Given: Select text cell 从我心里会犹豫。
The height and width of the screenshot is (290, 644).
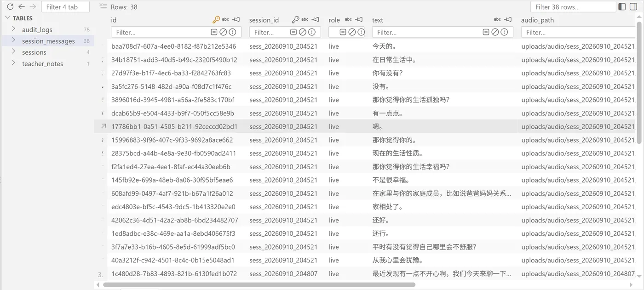Looking at the screenshot, I should [x=398, y=260].
